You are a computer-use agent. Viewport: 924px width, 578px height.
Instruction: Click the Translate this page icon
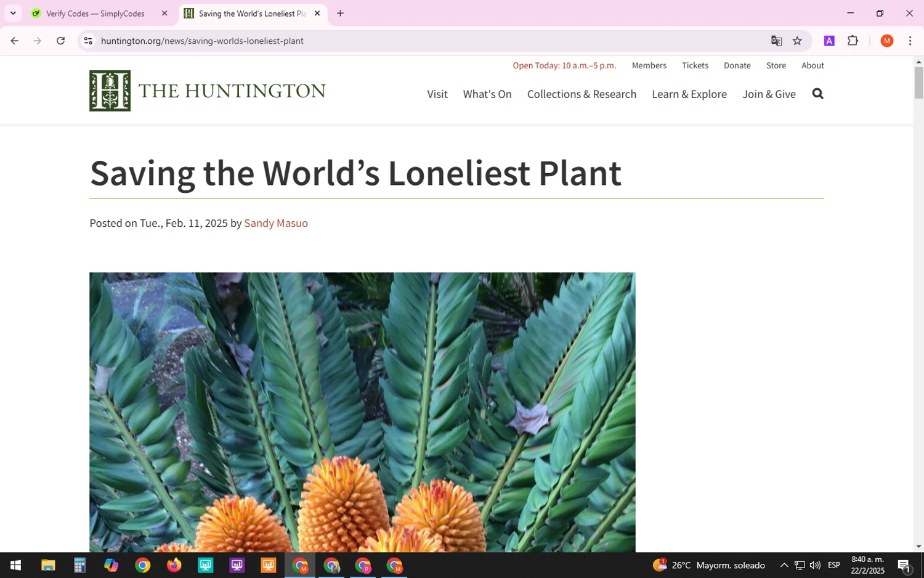pyautogui.click(x=776, y=41)
